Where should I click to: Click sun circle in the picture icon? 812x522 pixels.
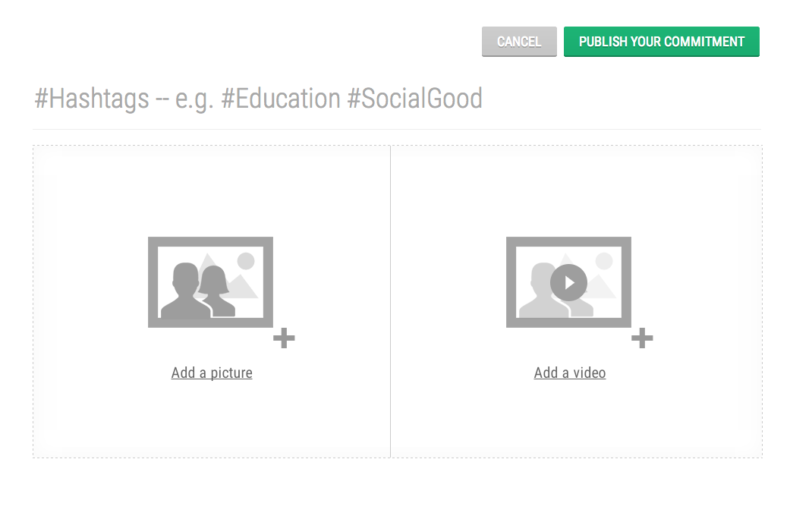click(246, 262)
